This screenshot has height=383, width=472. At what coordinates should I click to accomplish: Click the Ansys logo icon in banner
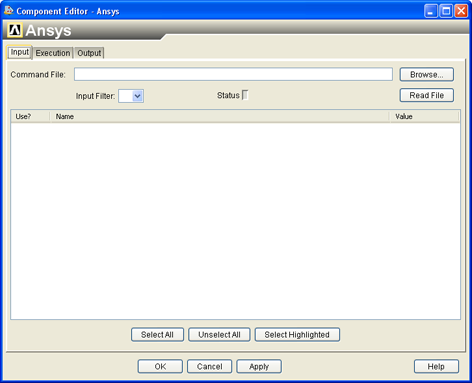(15, 30)
